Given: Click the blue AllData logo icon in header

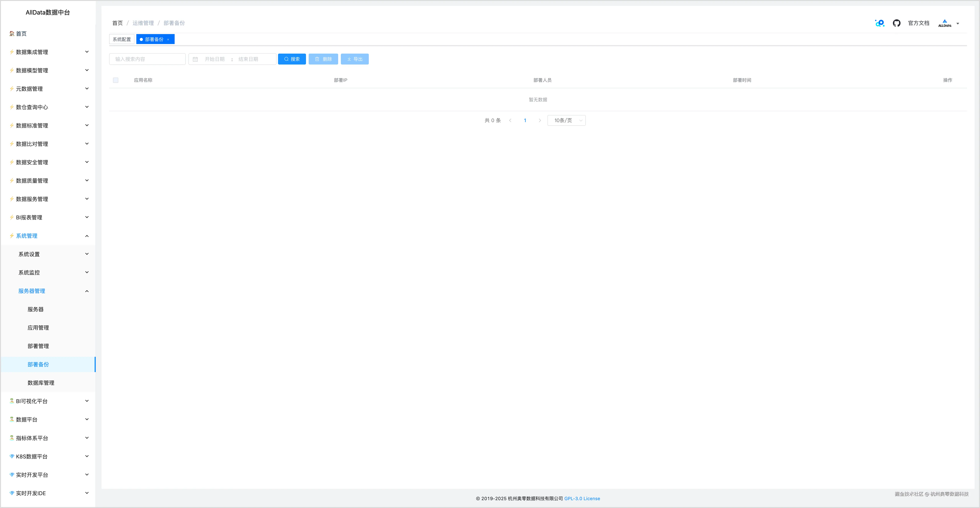Looking at the screenshot, I should click(x=879, y=23).
